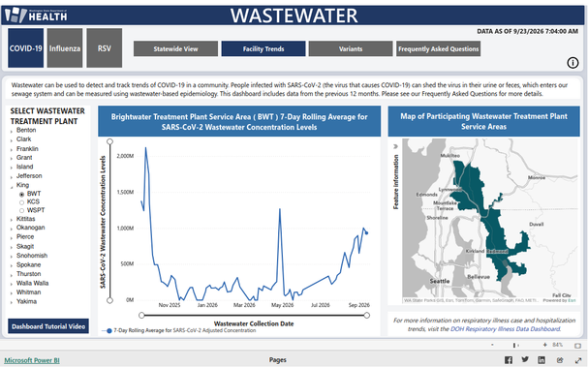Select Spokane in the plant list
Image resolution: width=588 pixels, height=368 pixels.
click(28, 264)
